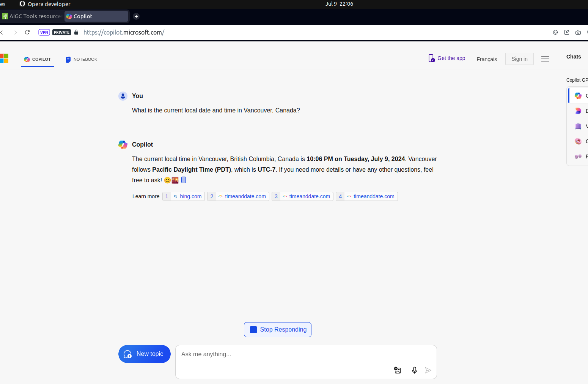Click the Microsoft logo icon
Viewport: 588px width, 384px height.
[x=4, y=58]
